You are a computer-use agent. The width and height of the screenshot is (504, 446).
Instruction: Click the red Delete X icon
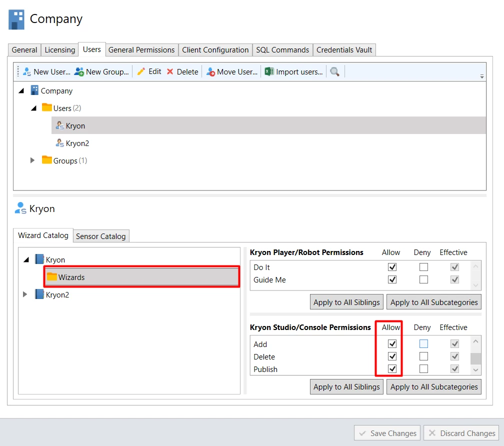(x=170, y=71)
